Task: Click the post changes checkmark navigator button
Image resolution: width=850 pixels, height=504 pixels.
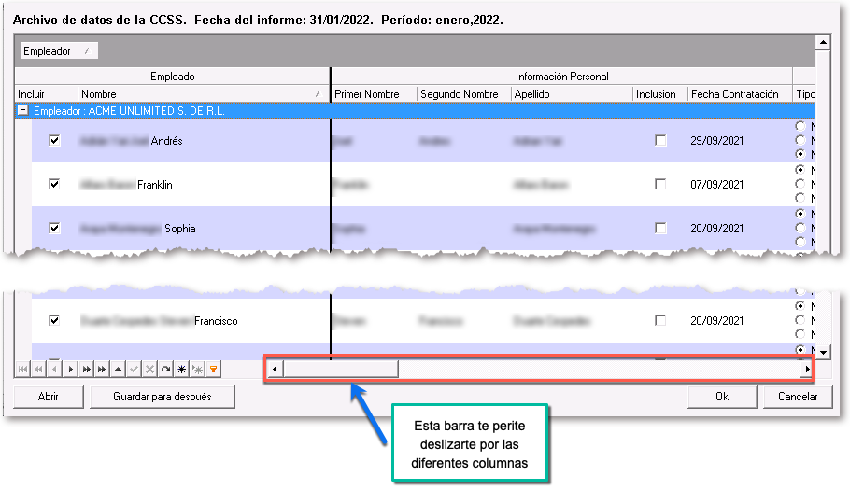Action: click(x=134, y=370)
